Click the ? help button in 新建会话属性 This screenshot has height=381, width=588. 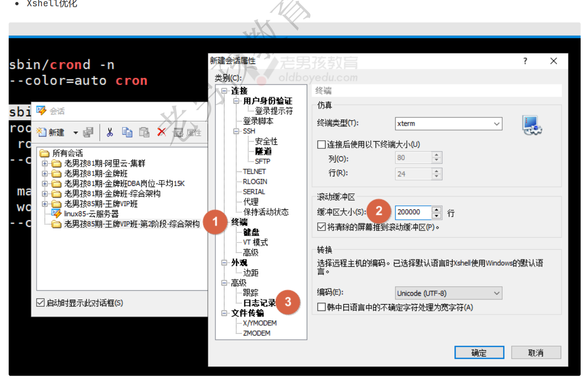[x=525, y=61]
